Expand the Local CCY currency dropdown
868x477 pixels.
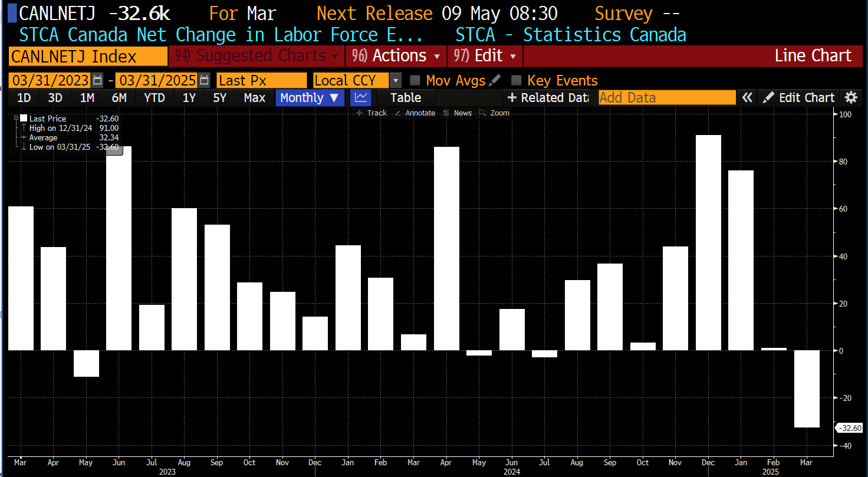point(396,81)
